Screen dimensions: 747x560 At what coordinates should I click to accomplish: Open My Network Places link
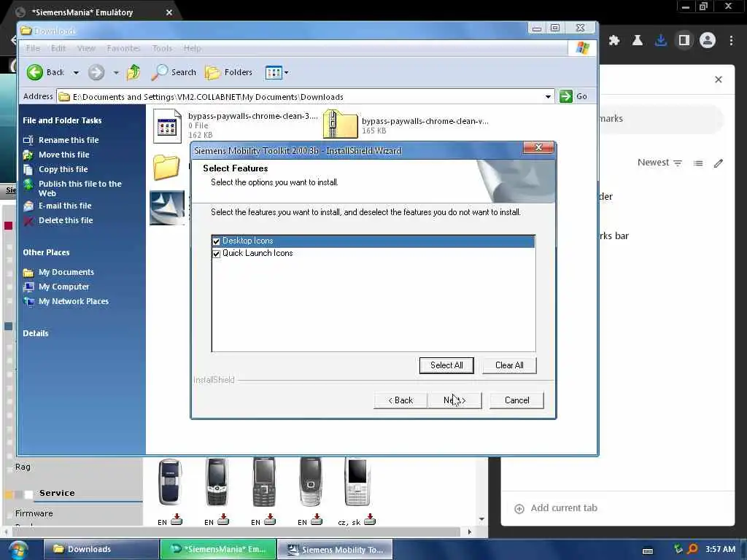(74, 301)
